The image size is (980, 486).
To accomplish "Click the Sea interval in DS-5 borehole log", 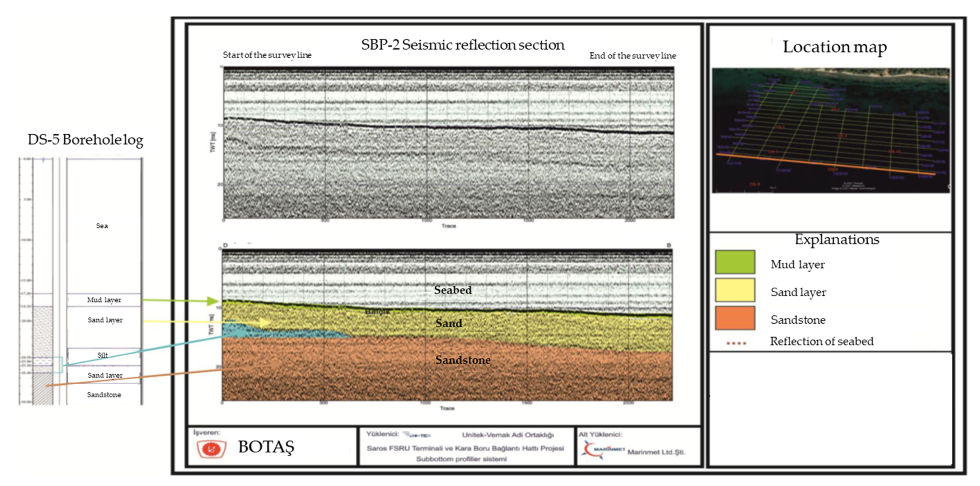I will 102,226.
